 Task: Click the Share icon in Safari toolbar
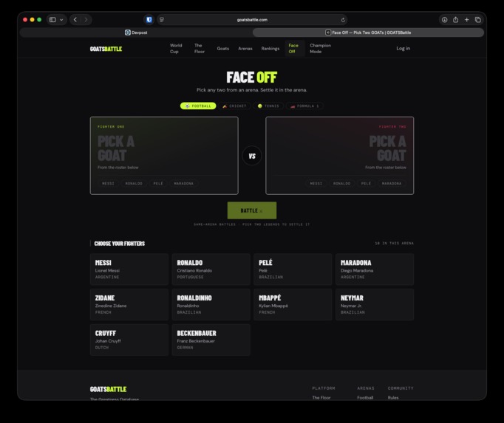(x=455, y=20)
